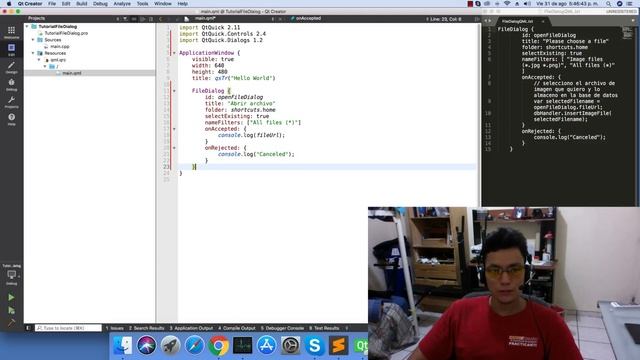Show the Compile Output pane
This screenshot has height=360, width=640.
[x=237, y=328]
